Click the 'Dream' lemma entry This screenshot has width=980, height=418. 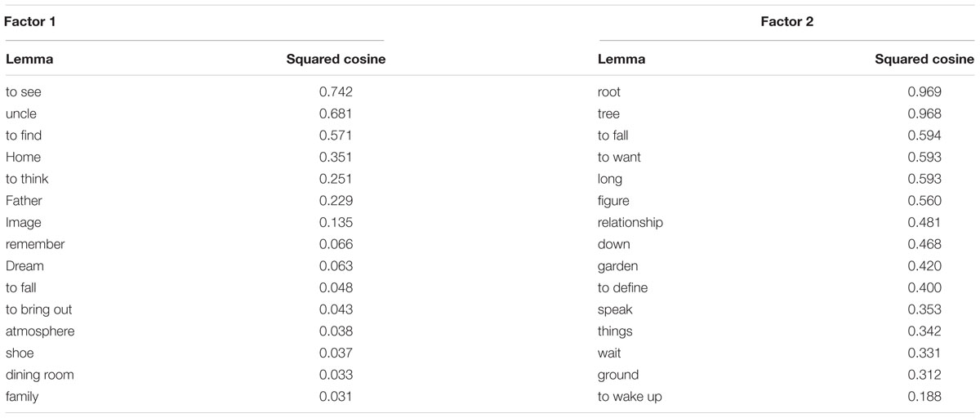[24, 266]
